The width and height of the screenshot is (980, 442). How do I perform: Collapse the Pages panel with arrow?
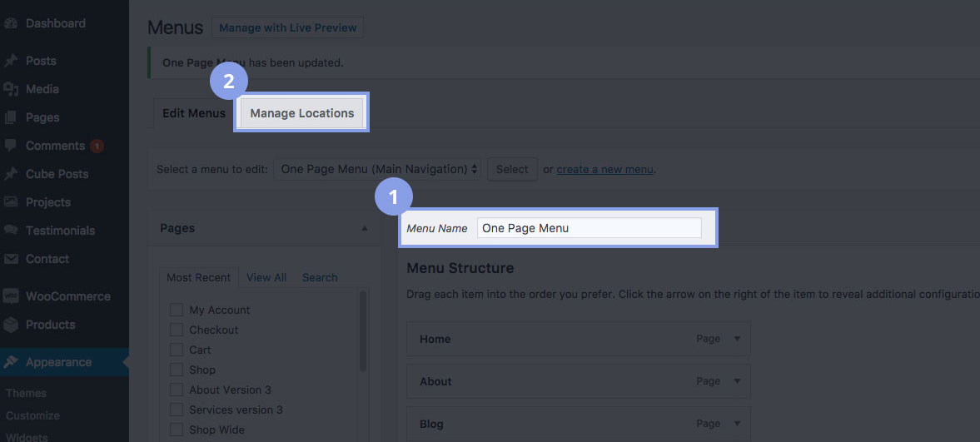tap(364, 228)
